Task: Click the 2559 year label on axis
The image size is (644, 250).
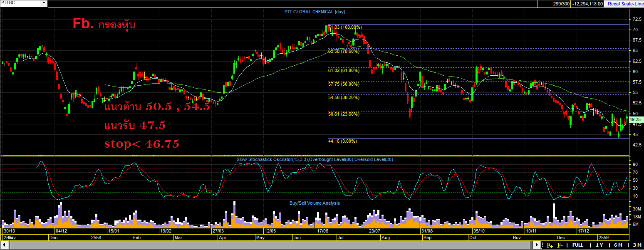Action: pos(603,238)
